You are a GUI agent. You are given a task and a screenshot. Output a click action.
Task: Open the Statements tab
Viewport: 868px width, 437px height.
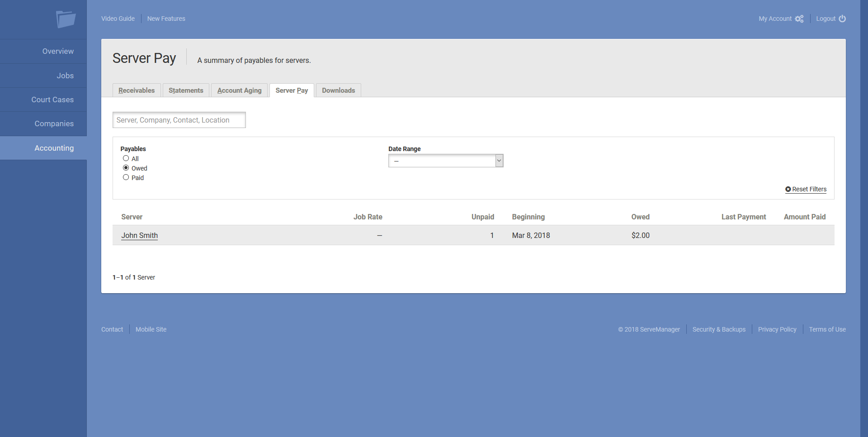[186, 90]
